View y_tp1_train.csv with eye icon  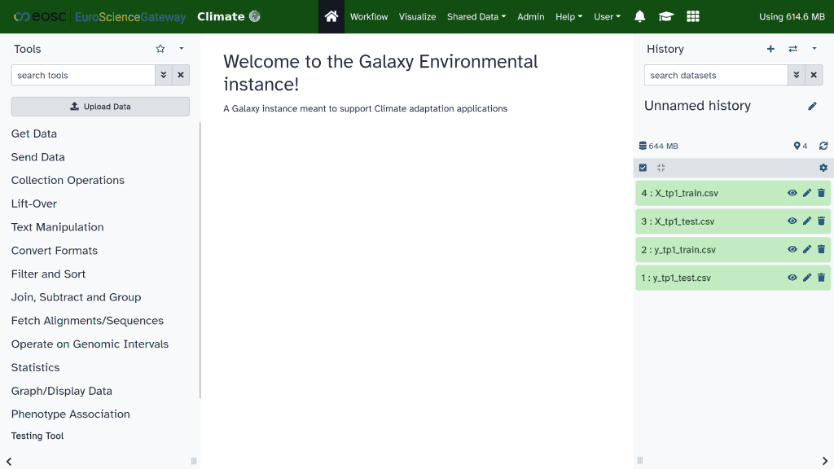[x=792, y=249]
